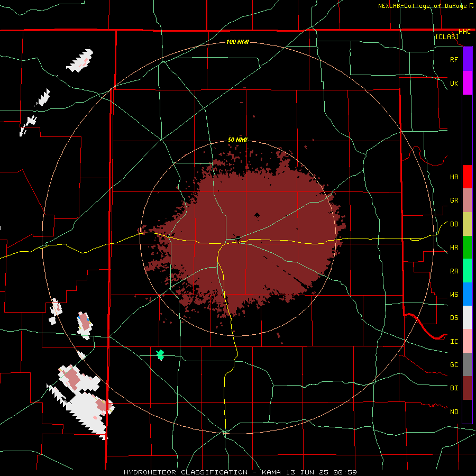This screenshot has height=476, width=476.
Task: Select the GC gray legend swatch
Action: pyautogui.click(x=467, y=364)
